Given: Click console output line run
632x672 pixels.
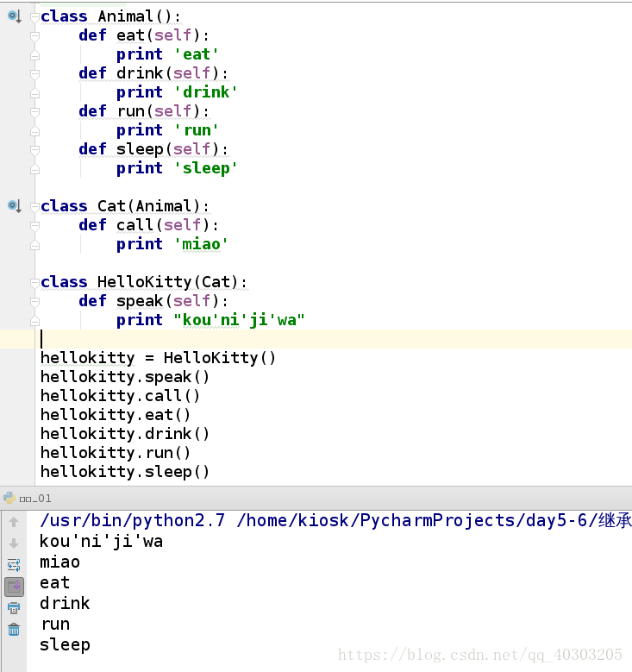Looking at the screenshot, I should tap(55, 625).
